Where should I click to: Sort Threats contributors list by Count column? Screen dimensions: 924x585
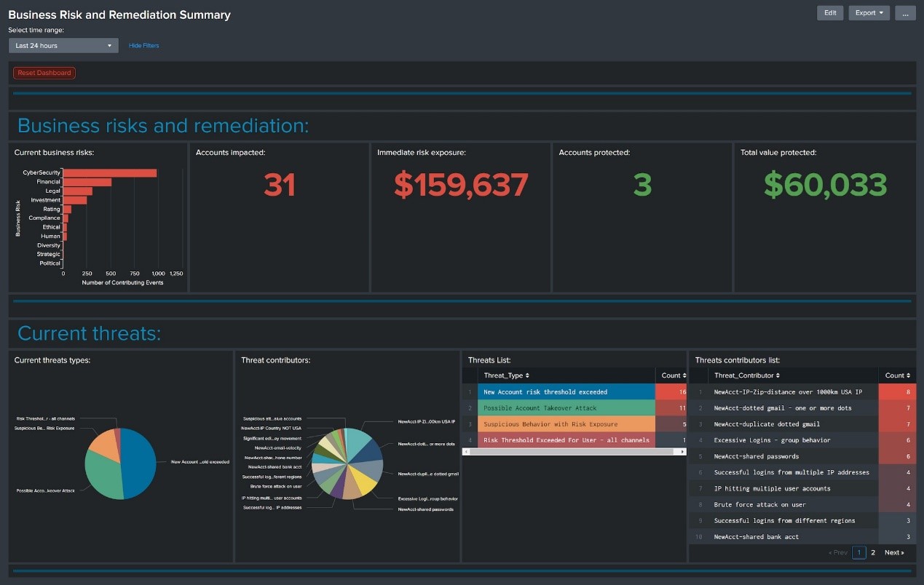(897, 375)
